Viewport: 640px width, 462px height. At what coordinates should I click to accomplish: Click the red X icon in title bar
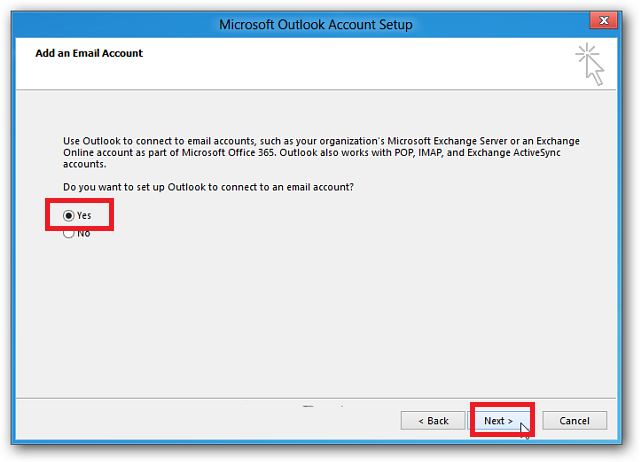[604, 20]
